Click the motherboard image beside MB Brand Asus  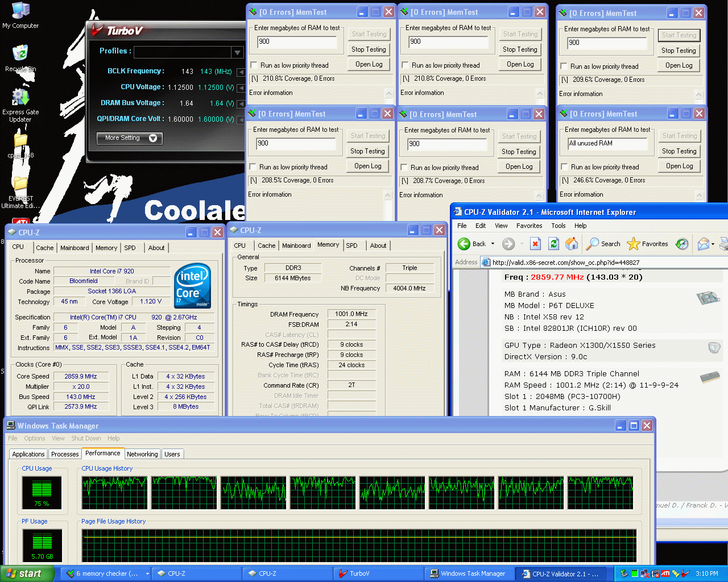tap(708, 297)
